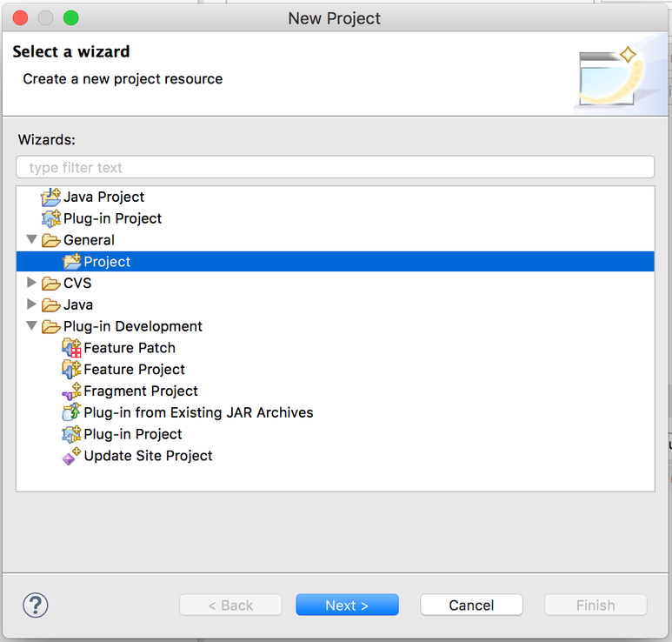This screenshot has height=642, width=672.
Task: Click the type filter text field
Action: 336,167
